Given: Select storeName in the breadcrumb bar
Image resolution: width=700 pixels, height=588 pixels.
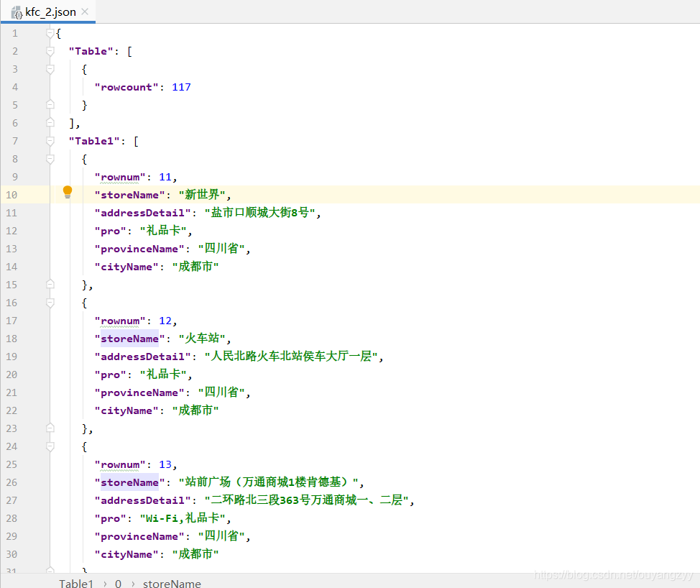Looking at the screenshot, I should pos(172,583).
